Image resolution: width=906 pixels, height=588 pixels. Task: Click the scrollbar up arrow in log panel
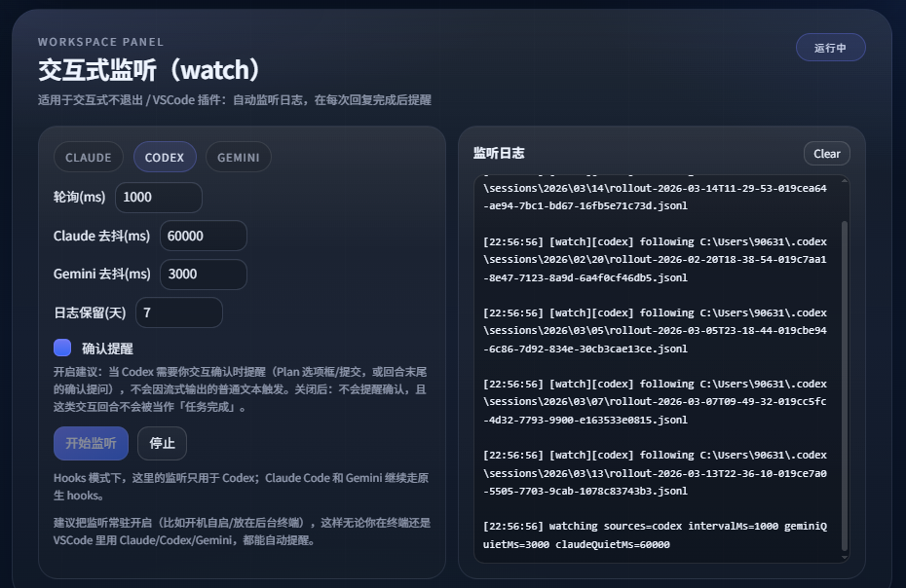pyautogui.click(x=845, y=181)
